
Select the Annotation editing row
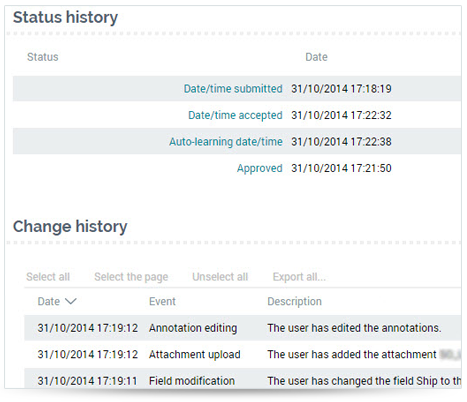click(243, 328)
